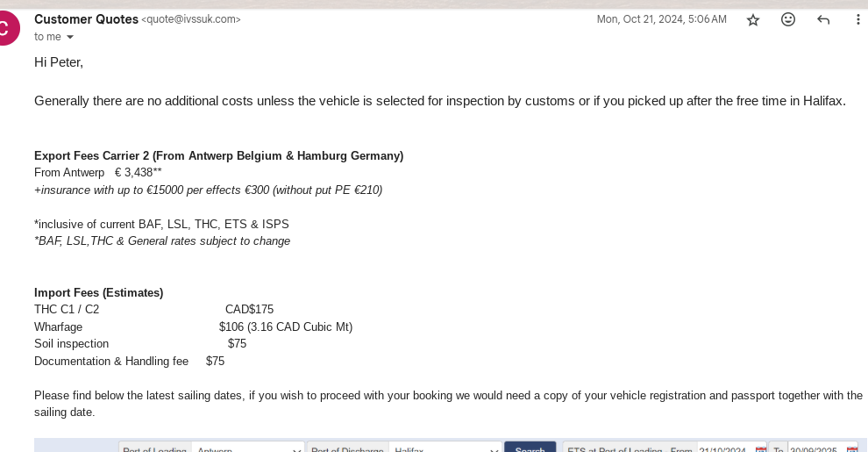868x452 pixels.
Task: Click the 'Import Fees (Estimates)' heading
Action: [98, 292]
